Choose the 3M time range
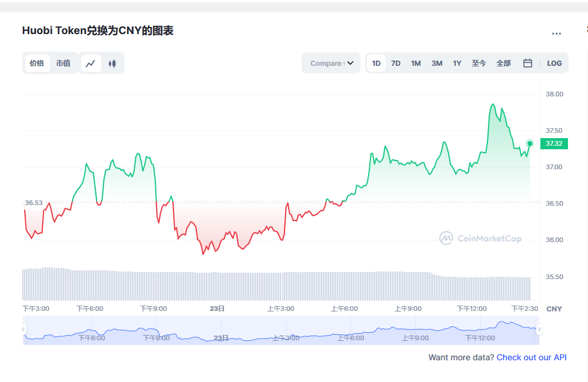The width and height of the screenshot is (588, 382). pyautogui.click(x=437, y=63)
